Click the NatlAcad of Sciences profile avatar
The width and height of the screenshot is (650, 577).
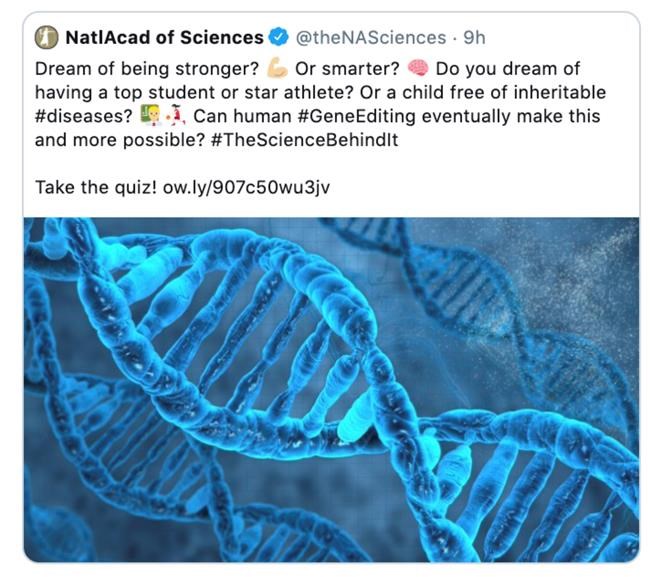tap(46, 38)
